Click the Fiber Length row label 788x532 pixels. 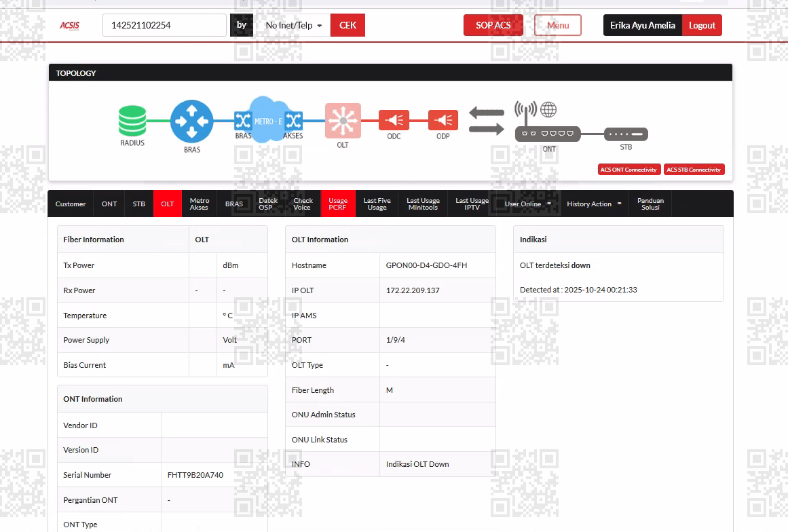pyautogui.click(x=313, y=389)
